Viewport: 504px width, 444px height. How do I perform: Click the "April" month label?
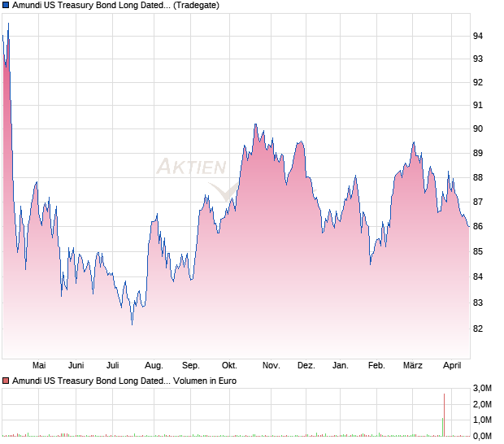point(452,366)
